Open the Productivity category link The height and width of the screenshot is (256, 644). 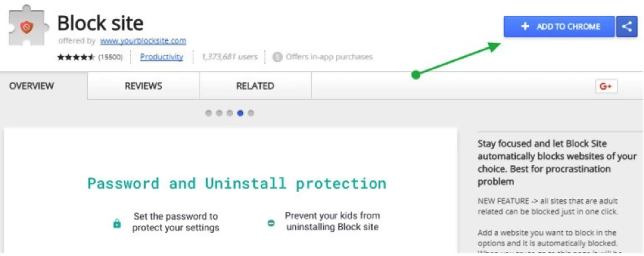point(161,57)
